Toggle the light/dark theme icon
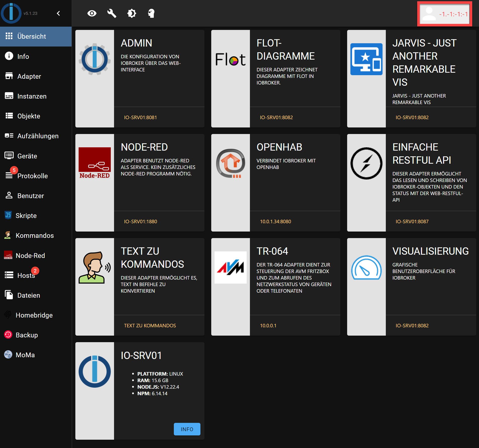Viewport: 479px width, 448px height. 132,13
